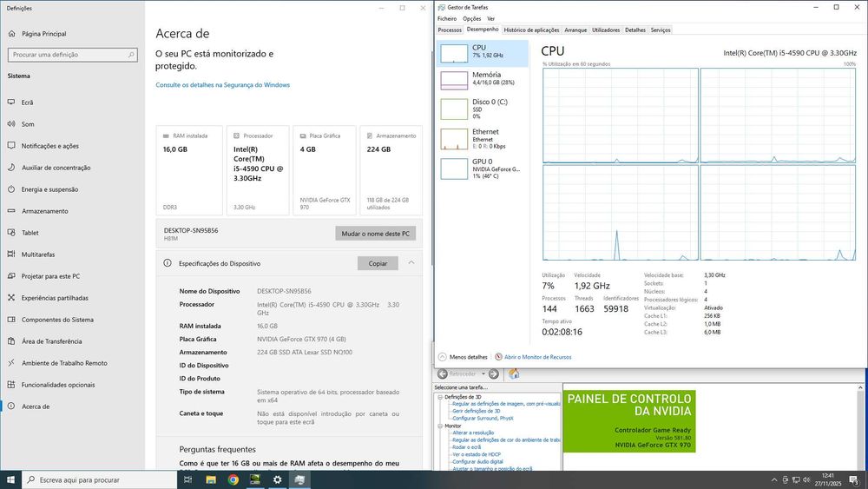Open Rodar o ecrã in NVIDIA panel
The width and height of the screenshot is (868, 489).
(x=467, y=447)
